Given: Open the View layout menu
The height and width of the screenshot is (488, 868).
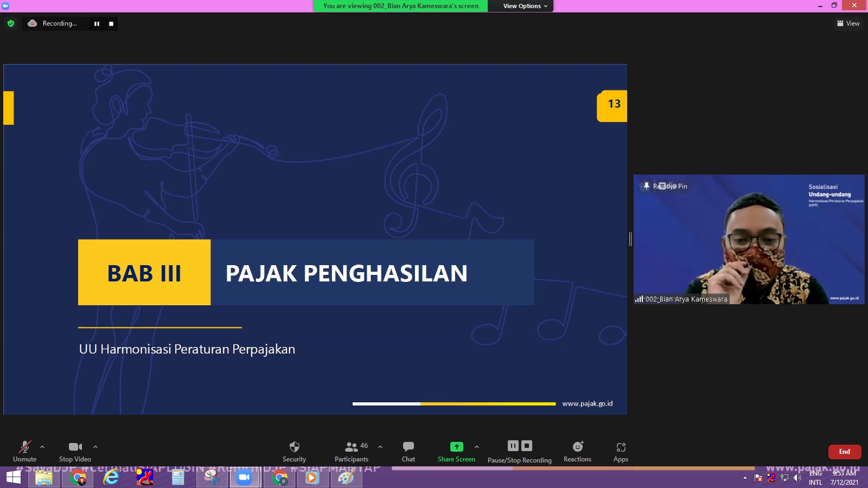Looking at the screenshot, I should click(848, 23).
